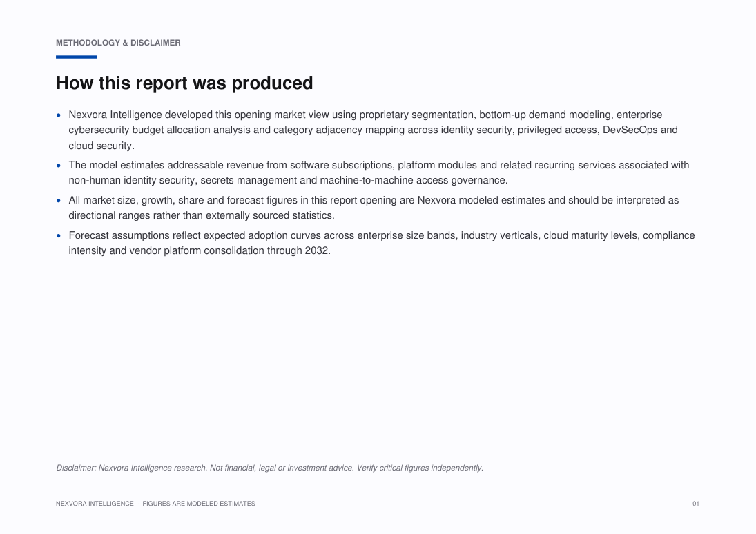Click the blue accent bar under the label
756x534 pixels.
[76, 57]
